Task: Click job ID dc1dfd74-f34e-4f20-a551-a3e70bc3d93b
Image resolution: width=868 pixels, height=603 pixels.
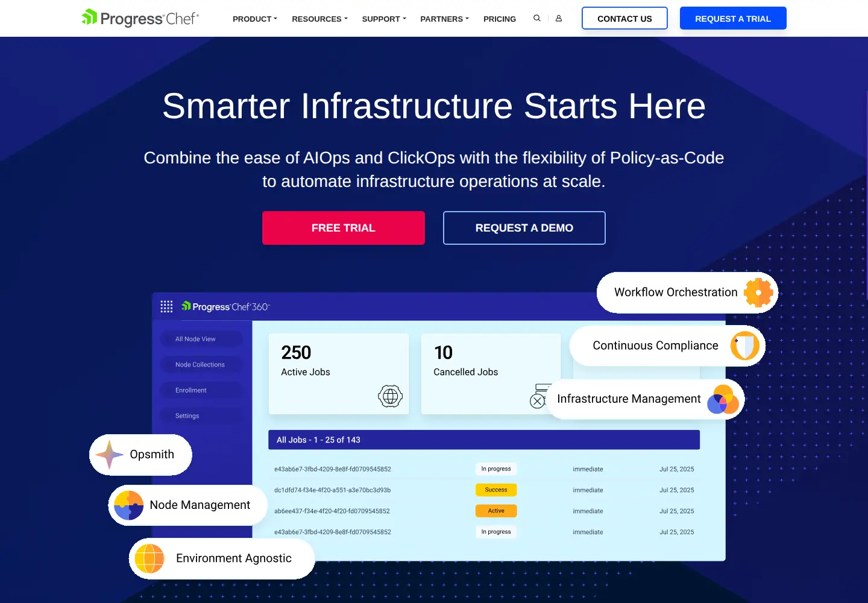Action: (333, 490)
